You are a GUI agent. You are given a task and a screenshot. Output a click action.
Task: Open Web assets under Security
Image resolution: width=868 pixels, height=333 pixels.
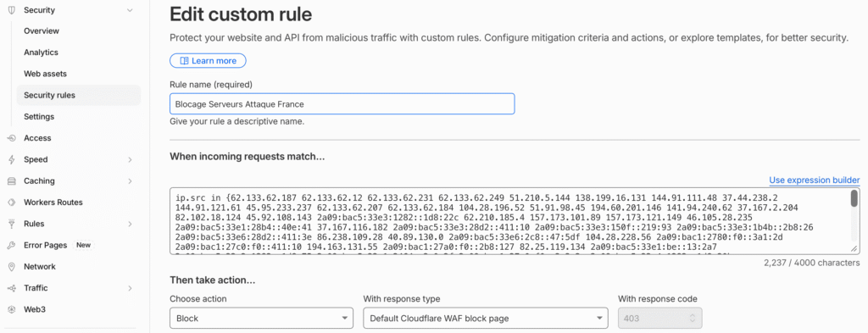tap(46, 74)
